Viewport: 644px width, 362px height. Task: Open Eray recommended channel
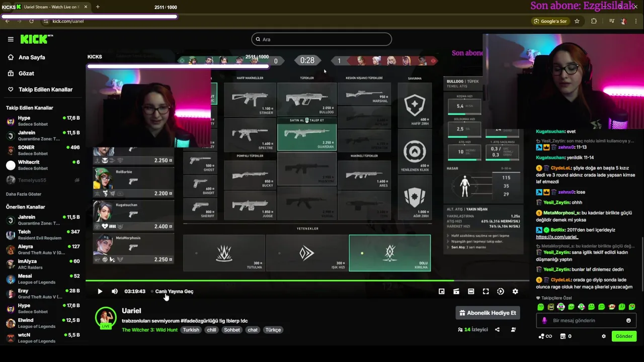pyautogui.click(x=43, y=294)
